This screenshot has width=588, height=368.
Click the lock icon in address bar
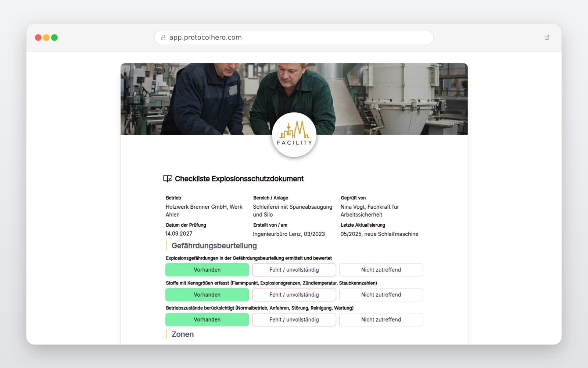[163, 38]
